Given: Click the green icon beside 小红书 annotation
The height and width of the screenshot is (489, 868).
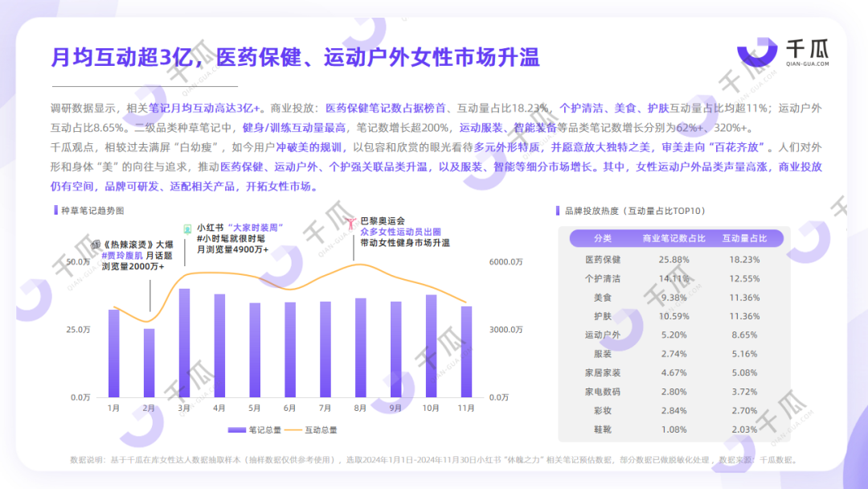Looking at the screenshot, I should (x=187, y=228).
